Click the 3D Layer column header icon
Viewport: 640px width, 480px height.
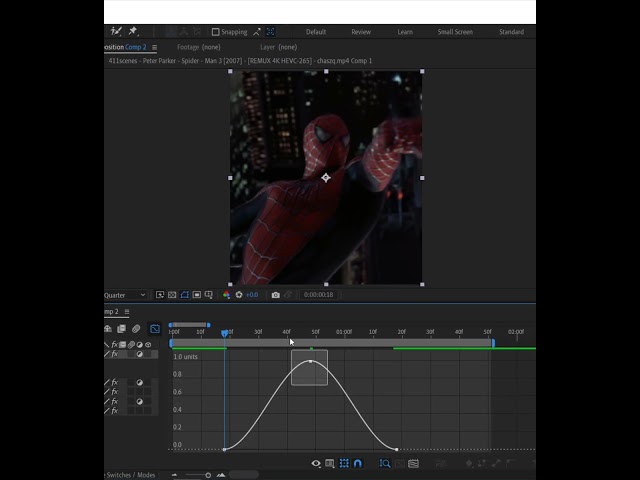pos(148,344)
